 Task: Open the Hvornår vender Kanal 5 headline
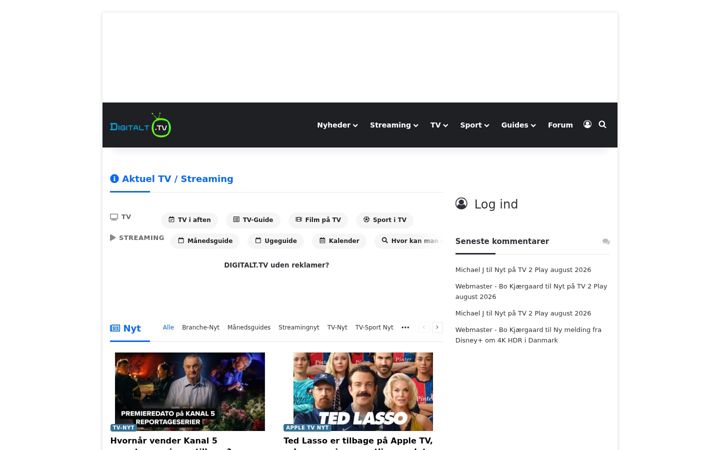point(170,443)
